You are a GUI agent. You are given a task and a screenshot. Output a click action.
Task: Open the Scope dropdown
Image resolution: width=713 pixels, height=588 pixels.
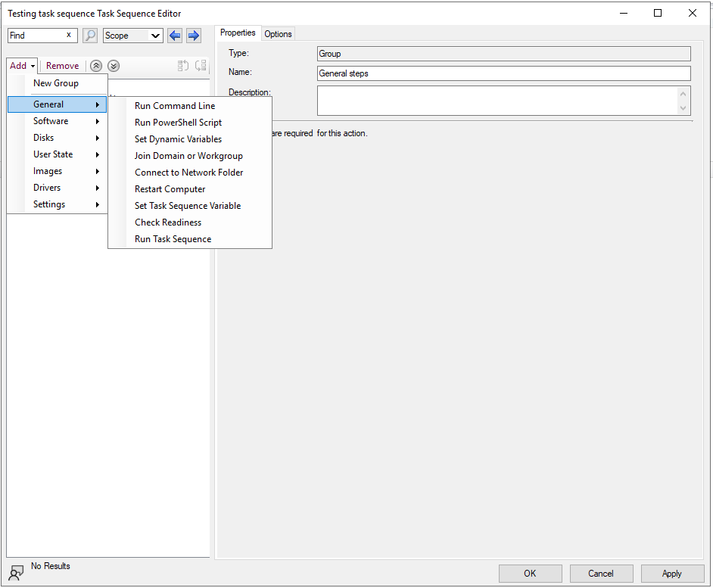tap(132, 36)
